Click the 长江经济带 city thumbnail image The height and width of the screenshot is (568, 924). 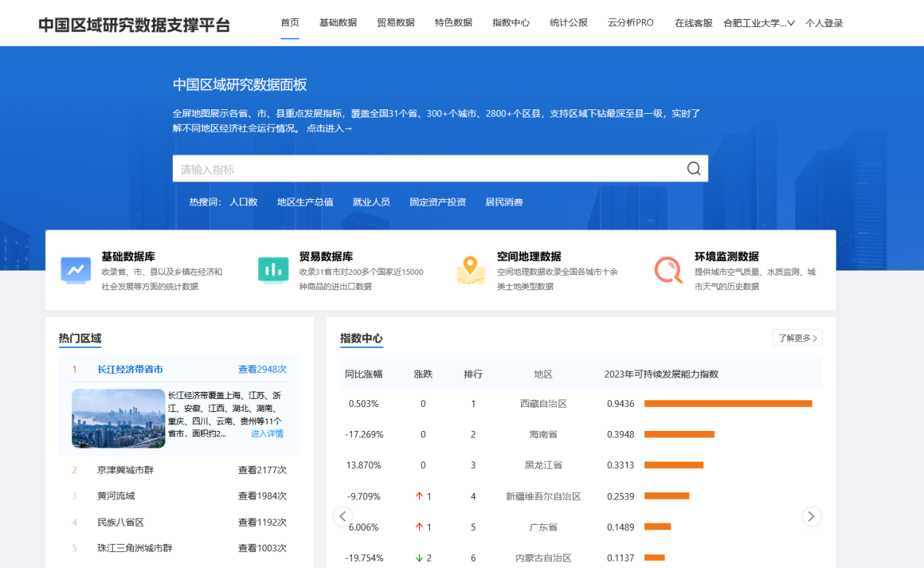pyautogui.click(x=118, y=419)
